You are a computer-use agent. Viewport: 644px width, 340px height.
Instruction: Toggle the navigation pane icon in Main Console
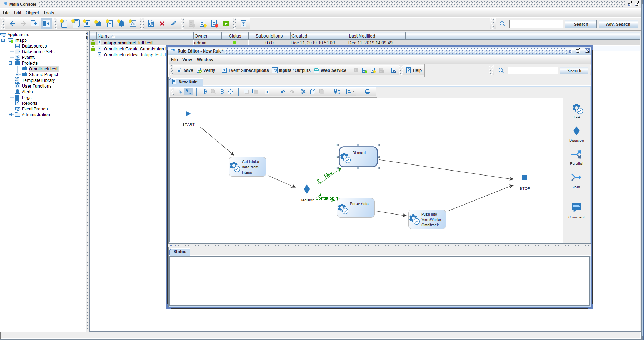(x=46, y=24)
